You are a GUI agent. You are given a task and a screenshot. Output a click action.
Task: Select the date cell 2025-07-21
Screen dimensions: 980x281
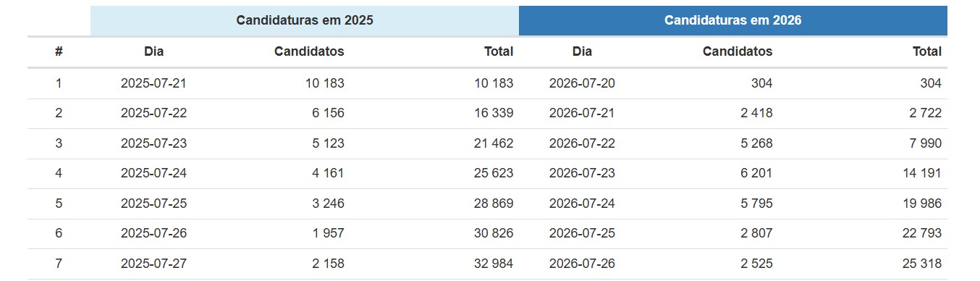point(153,83)
